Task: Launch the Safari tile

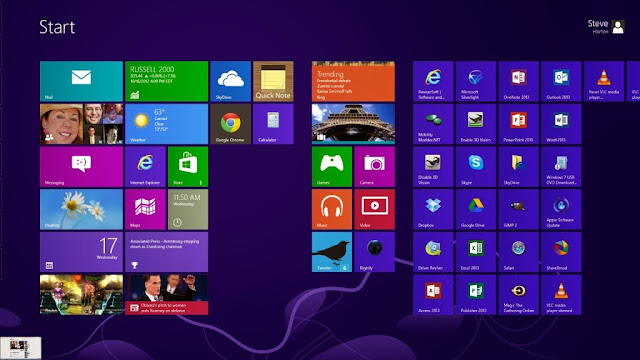Action: (x=518, y=252)
